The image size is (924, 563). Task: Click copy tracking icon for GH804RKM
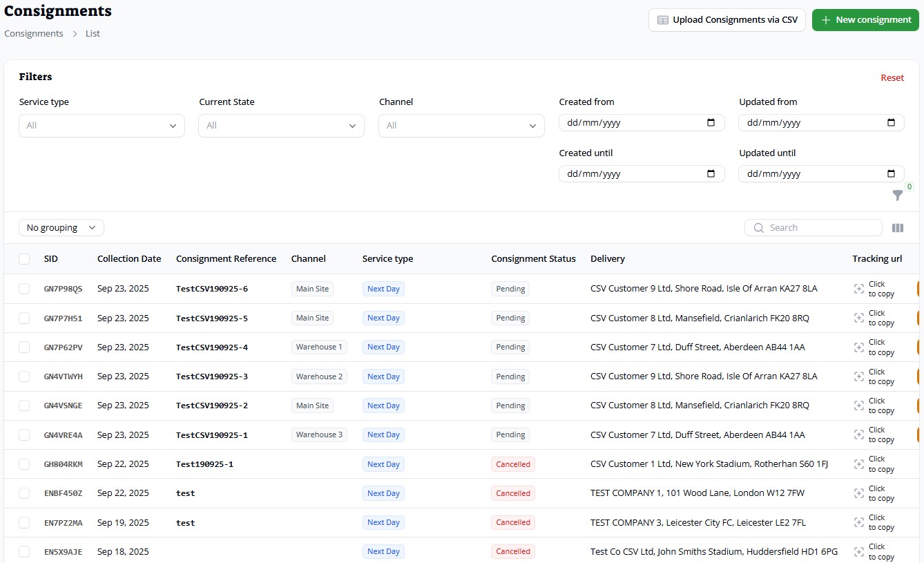[859, 464]
